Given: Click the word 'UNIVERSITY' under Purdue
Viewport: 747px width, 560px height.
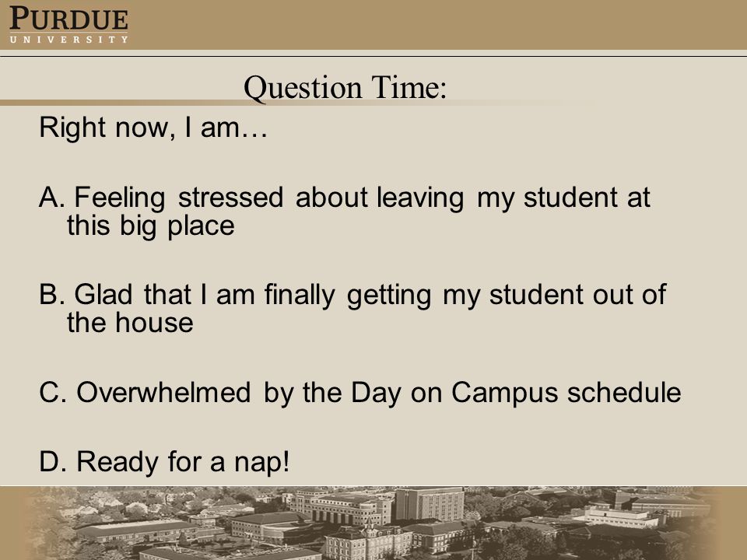Looking at the screenshot, I should point(68,40).
